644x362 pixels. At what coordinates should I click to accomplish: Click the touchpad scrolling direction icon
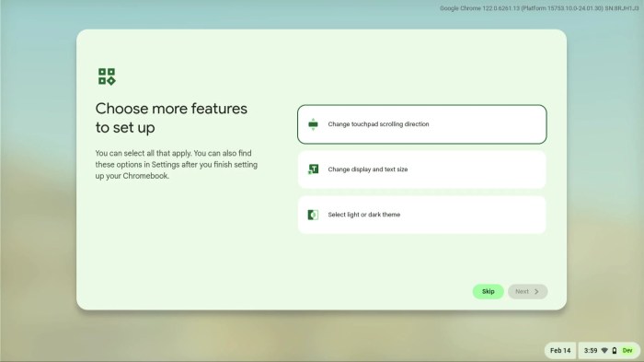[313, 124]
